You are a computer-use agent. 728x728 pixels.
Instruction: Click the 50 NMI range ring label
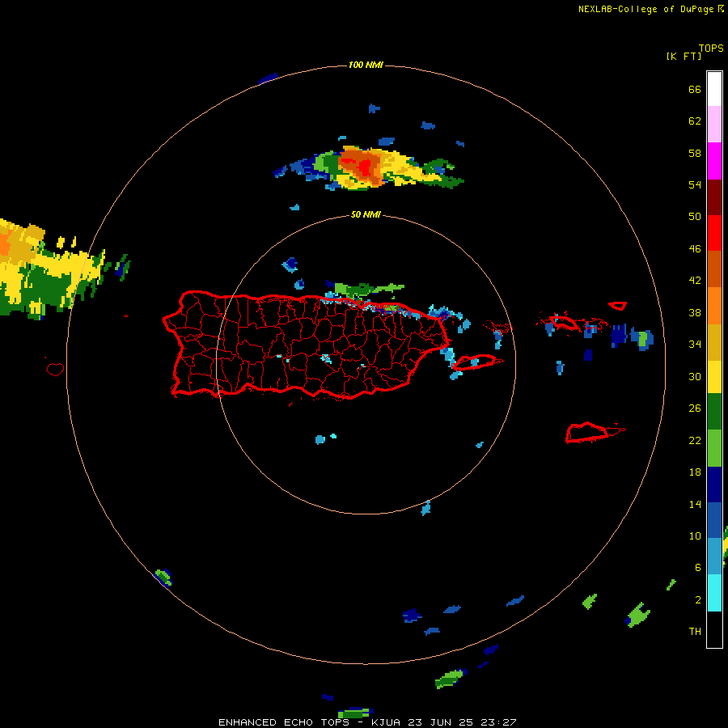(x=366, y=214)
